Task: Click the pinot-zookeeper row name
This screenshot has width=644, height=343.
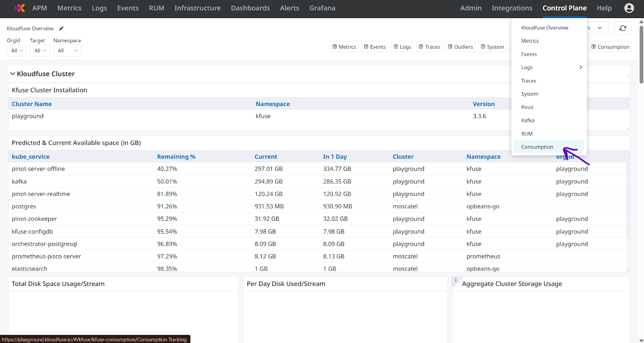Action: (34, 219)
